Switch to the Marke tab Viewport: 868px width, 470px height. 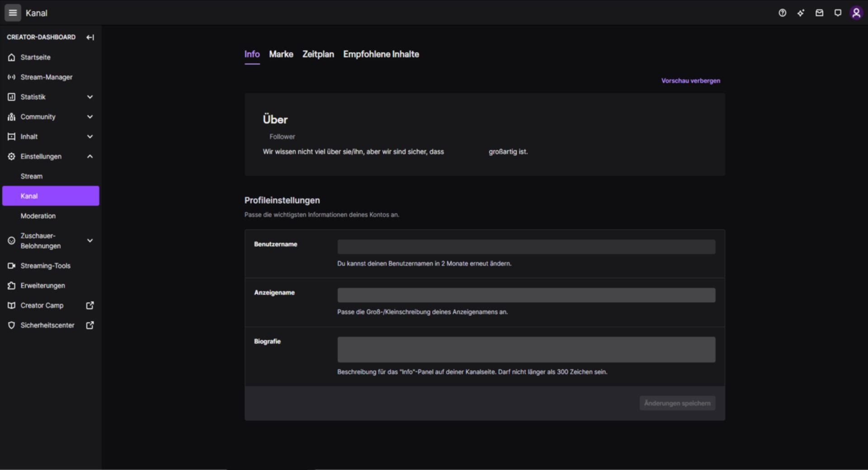tap(281, 54)
